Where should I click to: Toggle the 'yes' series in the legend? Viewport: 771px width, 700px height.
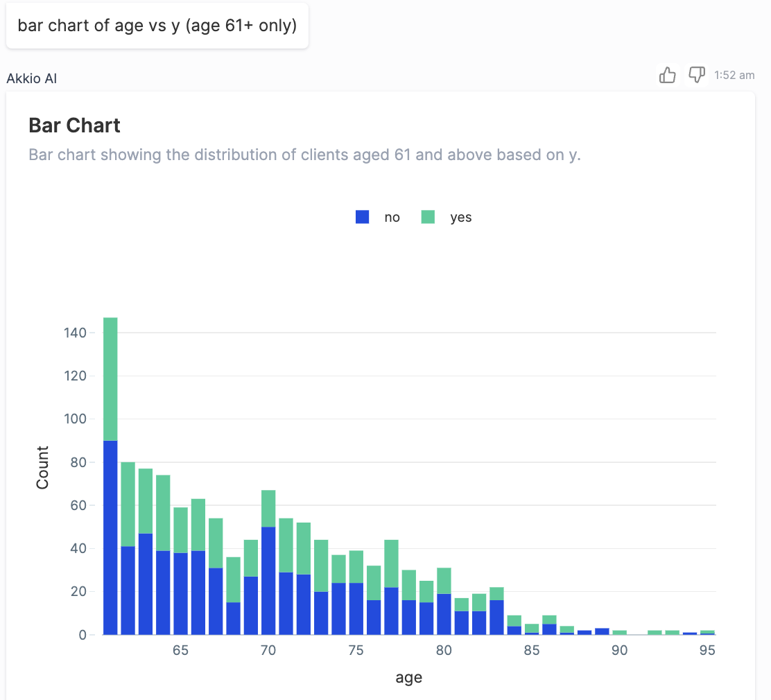coord(461,217)
